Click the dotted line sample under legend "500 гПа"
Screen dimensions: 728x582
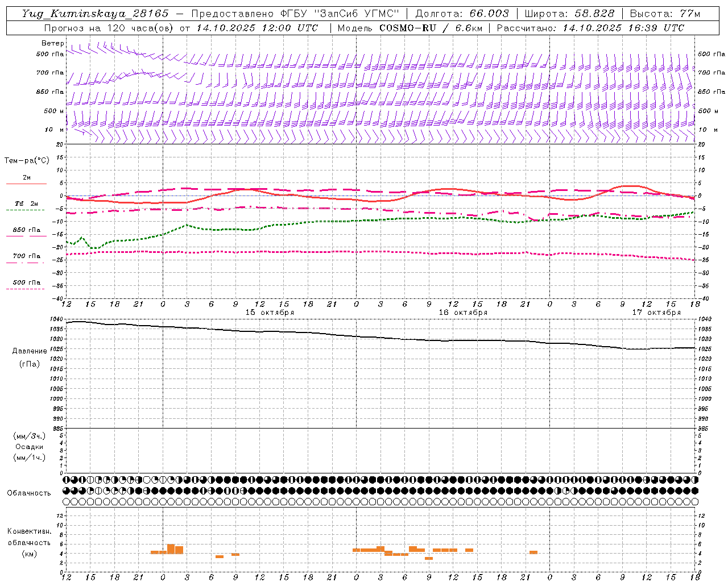25,289
